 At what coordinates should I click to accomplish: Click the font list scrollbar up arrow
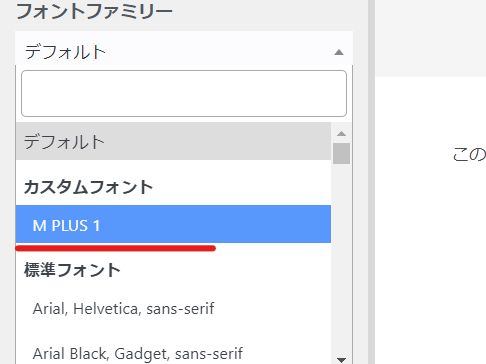[x=341, y=134]
